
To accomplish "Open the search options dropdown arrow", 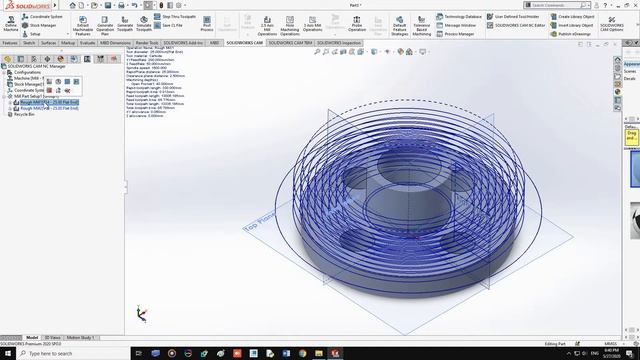I will pyautogui.click(x=589, y=5).
